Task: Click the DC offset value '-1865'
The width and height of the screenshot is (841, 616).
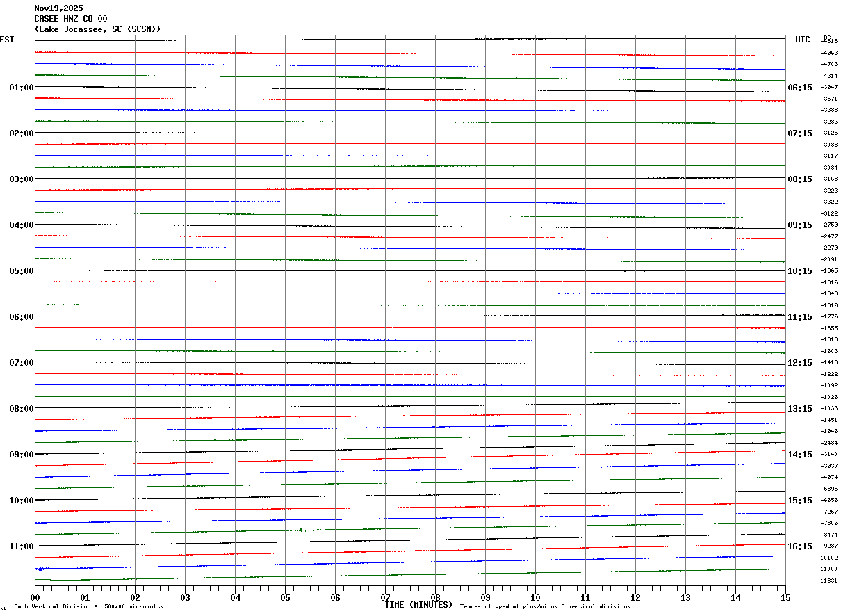Action: tap(829, 270)
